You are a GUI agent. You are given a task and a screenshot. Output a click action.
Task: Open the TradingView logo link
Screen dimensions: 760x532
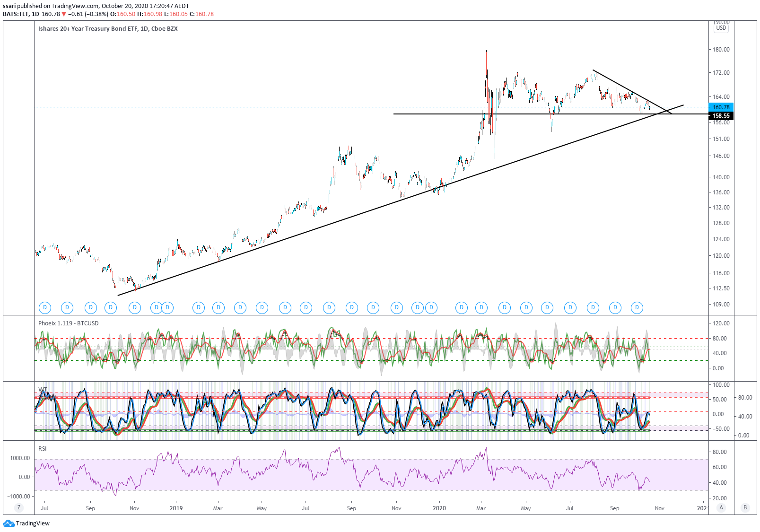(26, 523)
